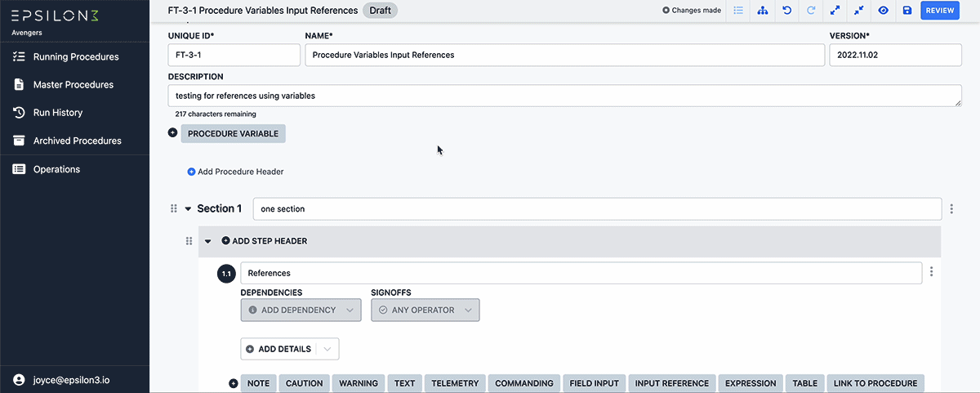Click the plus icon beside Procedure Variable
This screenshot has width=980, height=393.
click(x=173, y=132)
